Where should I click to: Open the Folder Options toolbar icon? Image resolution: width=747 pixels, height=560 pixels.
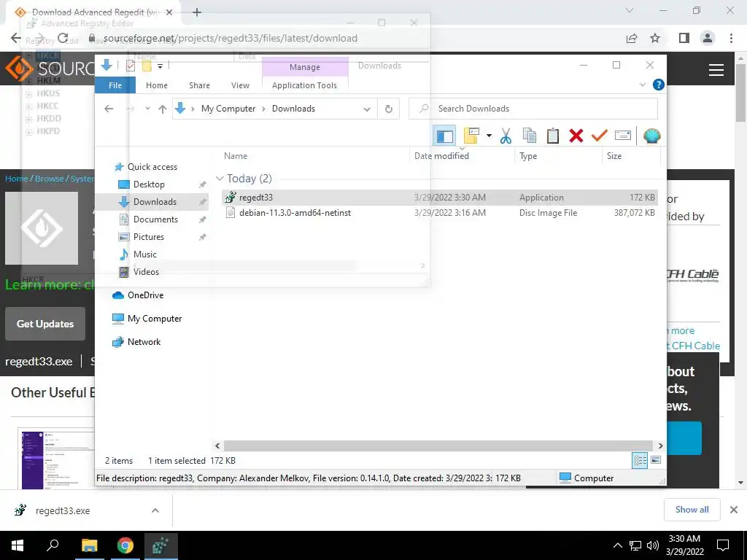471,136
